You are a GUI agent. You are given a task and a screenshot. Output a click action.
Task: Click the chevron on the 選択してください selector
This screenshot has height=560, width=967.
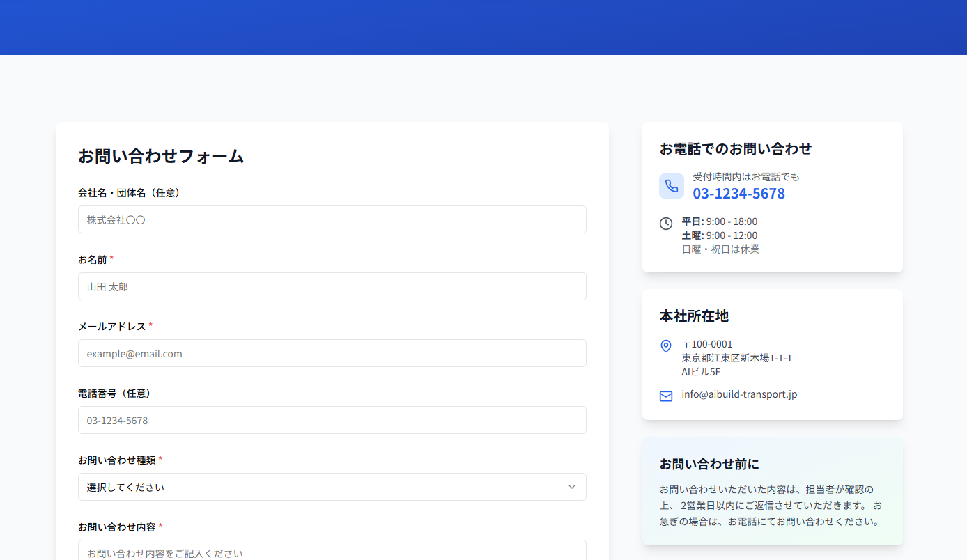tap(571, 487)
